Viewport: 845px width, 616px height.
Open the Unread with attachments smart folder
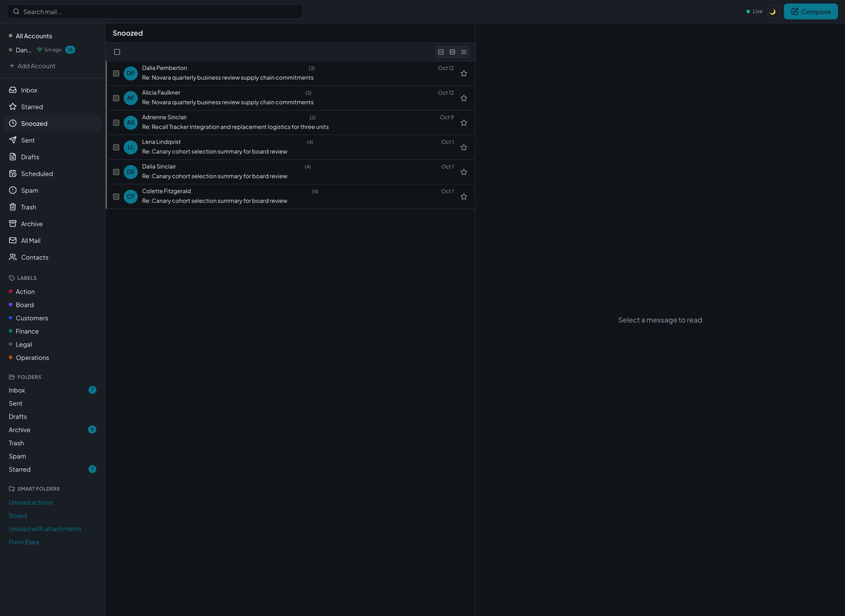pyautogui.click(x=45, y=529)
